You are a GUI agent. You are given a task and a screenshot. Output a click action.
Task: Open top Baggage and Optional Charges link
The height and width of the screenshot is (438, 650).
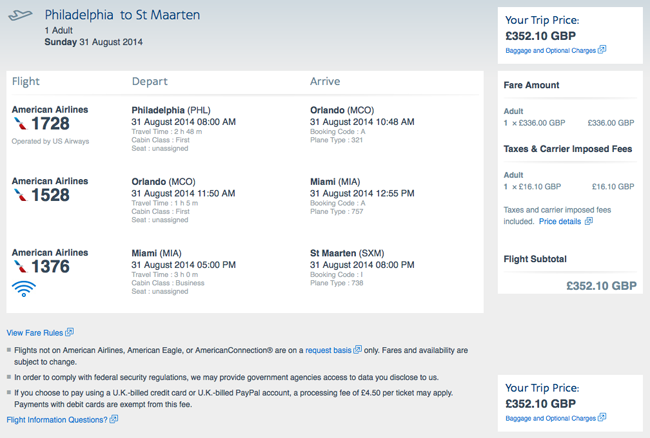pyautogui.click(x=551, y=51)
